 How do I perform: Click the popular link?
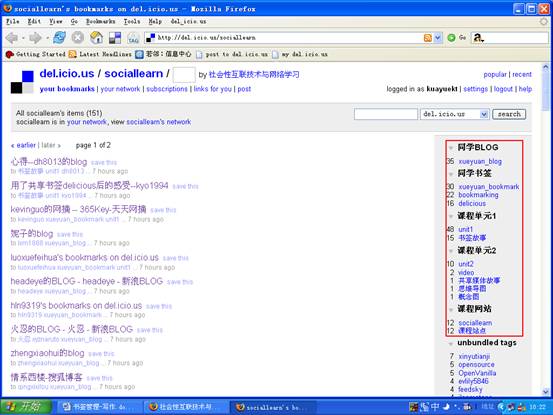tap(495, 74)
